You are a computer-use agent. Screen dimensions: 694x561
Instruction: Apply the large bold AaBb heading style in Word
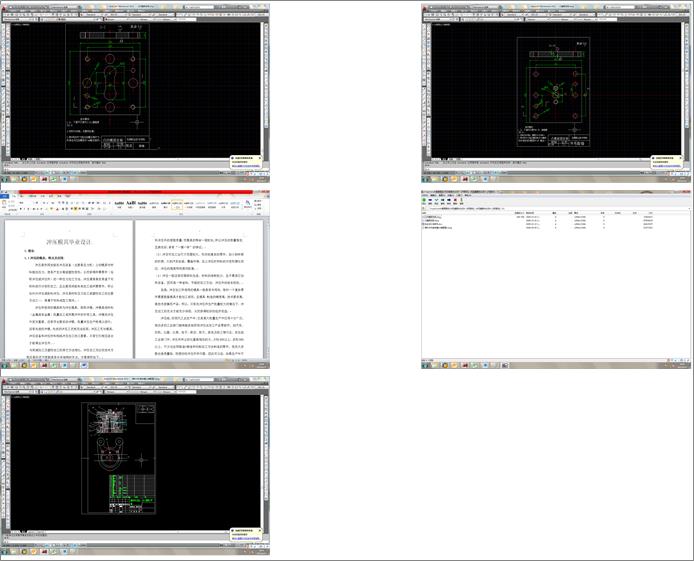tap(131, 203)
